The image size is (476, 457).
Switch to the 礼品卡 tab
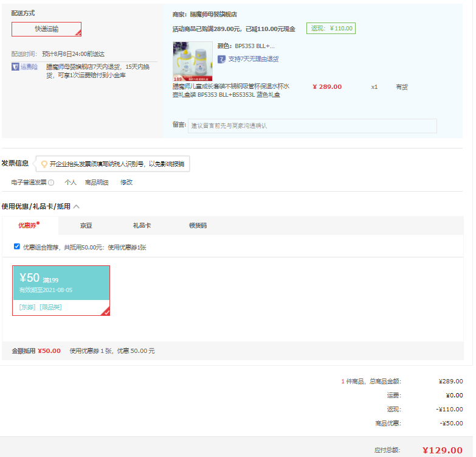coord(142,226)
